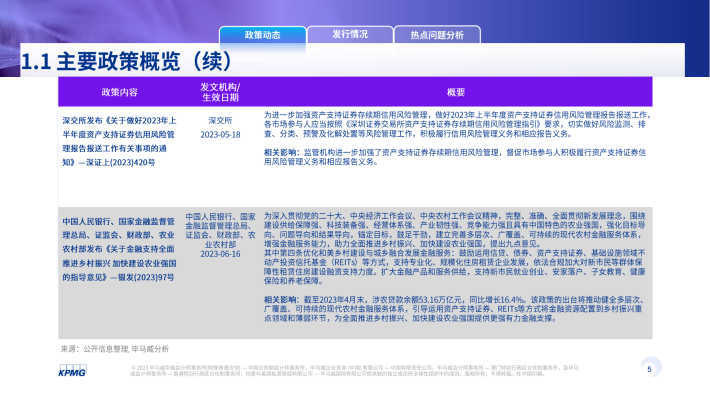Click the second row 相关影响 paragraph
This screenshot has height=399, width=710.
pyautogui.click(x=454, y=309)
